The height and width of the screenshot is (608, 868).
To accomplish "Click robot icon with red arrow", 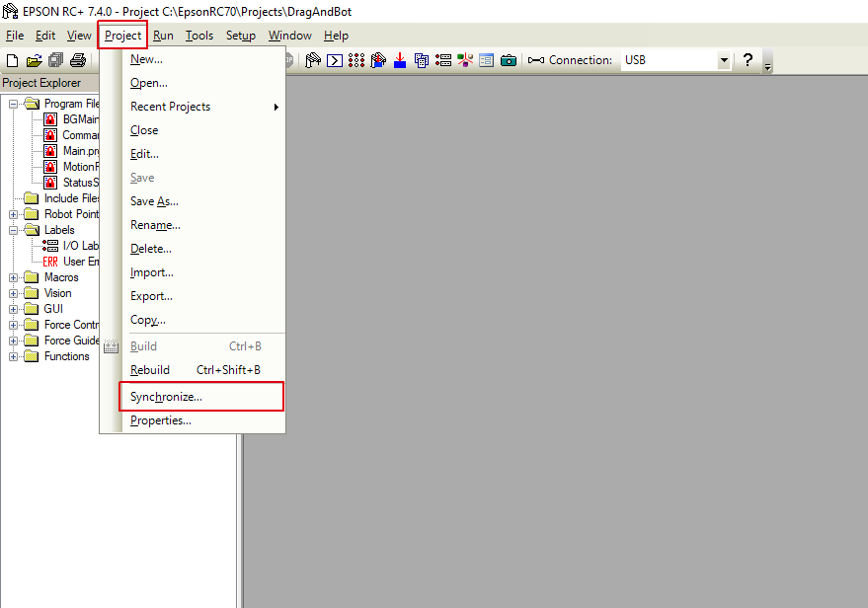I will (x=378, y=60).
